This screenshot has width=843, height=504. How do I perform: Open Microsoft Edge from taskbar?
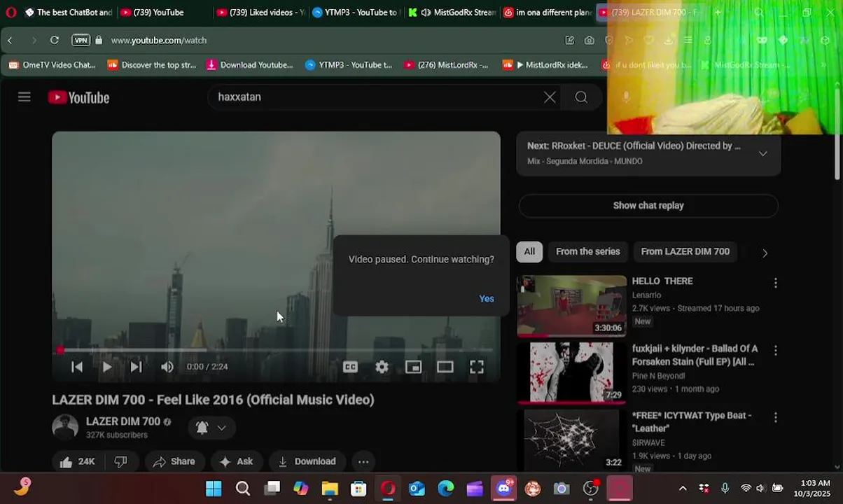coord(446,489)
